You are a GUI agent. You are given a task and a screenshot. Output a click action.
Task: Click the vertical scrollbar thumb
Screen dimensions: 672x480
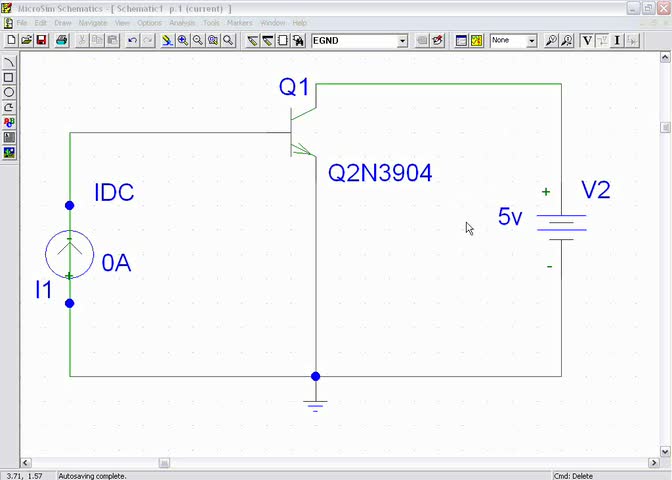coord(665,127)
